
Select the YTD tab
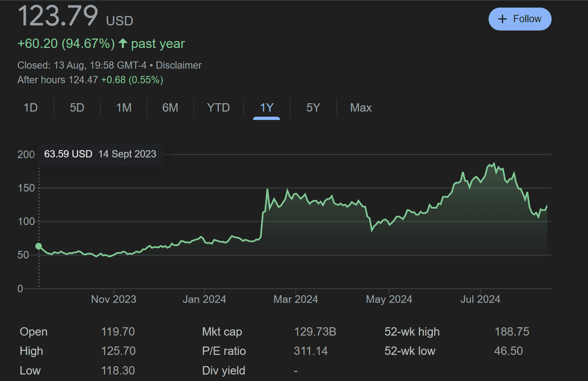tap(218, 108)
